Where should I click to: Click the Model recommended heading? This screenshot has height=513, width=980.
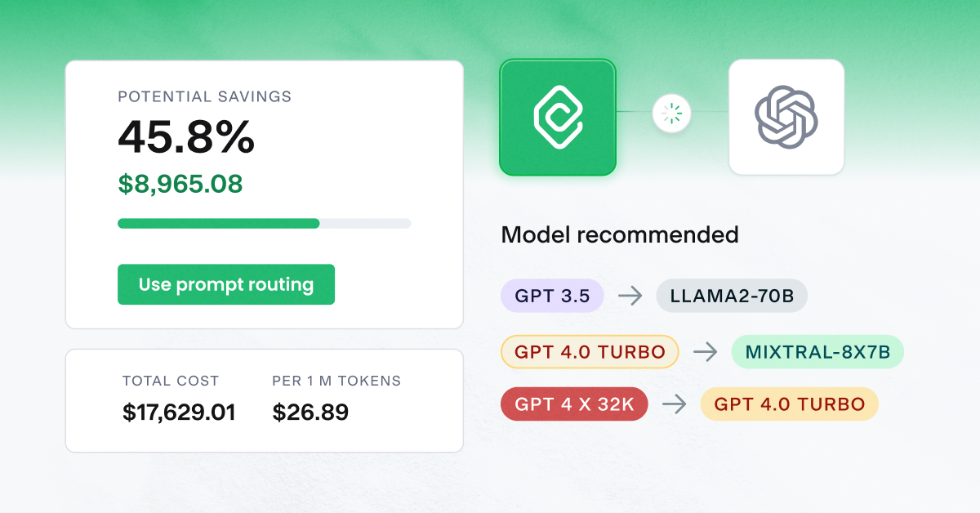click(x=620, y=235)
